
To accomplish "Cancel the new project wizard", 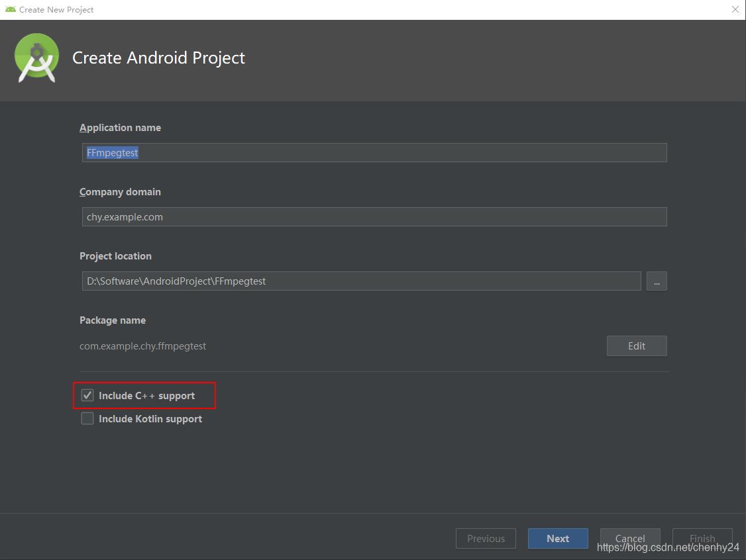I will (630, 539).
